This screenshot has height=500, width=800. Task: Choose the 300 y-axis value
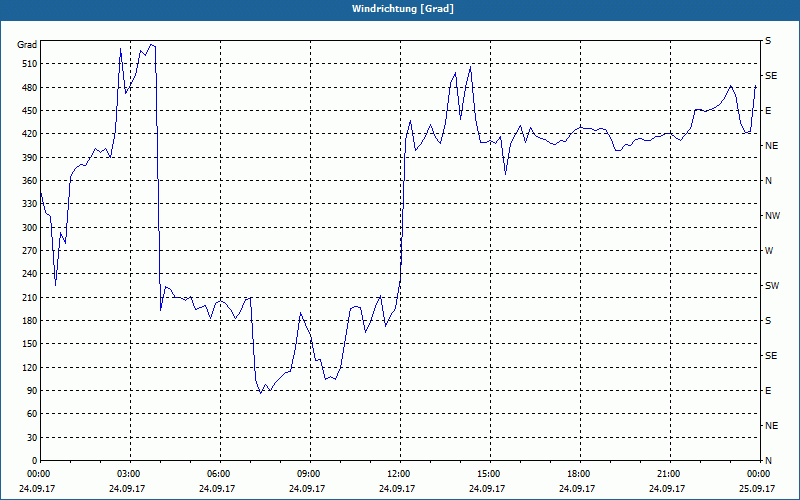tap(30, 228)
